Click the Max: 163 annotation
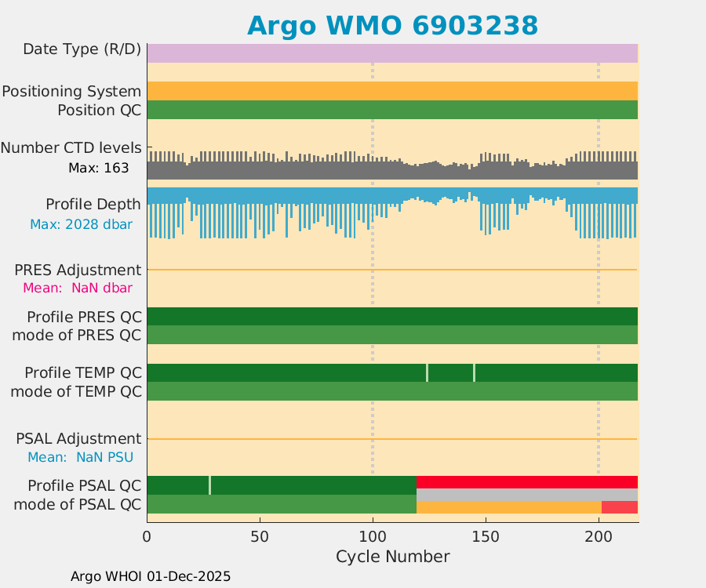 98,168
